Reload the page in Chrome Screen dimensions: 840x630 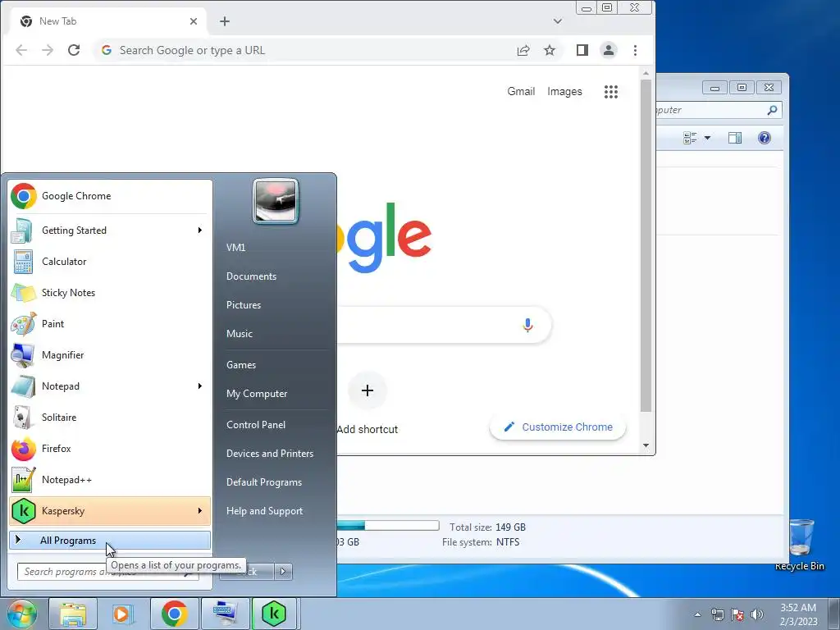pos(74,50)
